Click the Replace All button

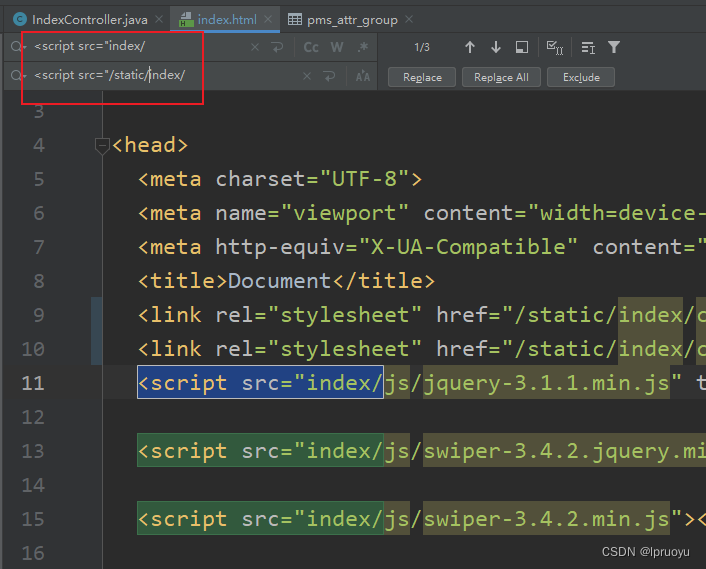501,77
